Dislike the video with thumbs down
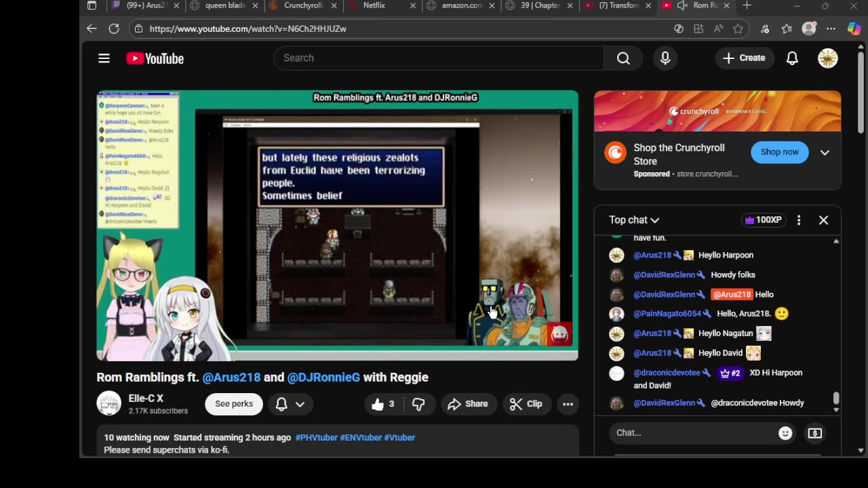Image resolution: width=868 pixels, height=488 pixels. (x=418, y=404)
